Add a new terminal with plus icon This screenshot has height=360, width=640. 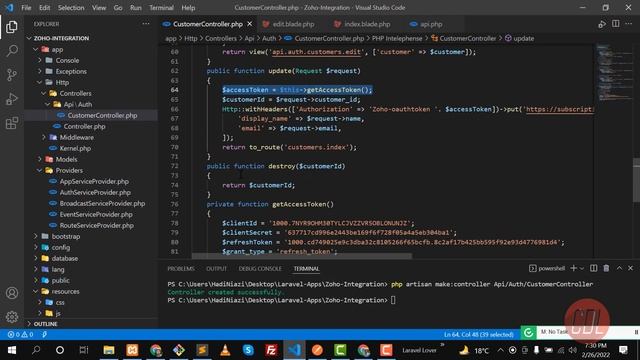pos(573,268)
